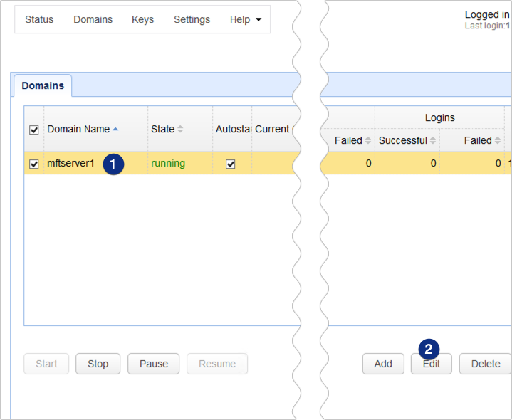Uncheck the mftserver1 row checkbox

point(33,164)
